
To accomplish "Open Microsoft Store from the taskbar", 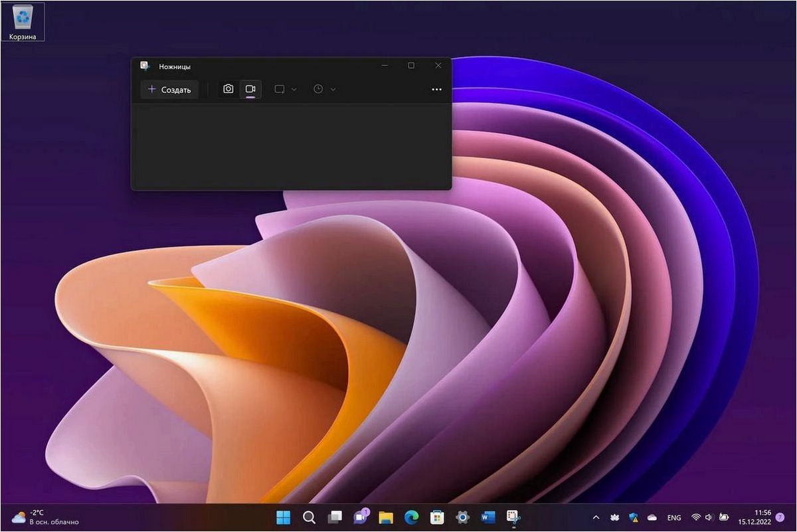I will (437, 517).
